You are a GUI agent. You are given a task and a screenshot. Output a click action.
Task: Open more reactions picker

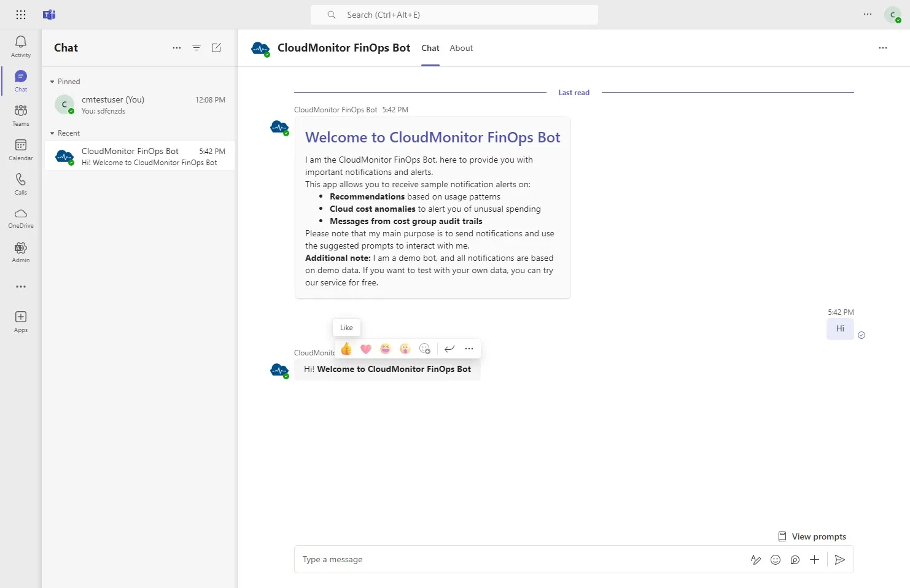pos(425,349)
